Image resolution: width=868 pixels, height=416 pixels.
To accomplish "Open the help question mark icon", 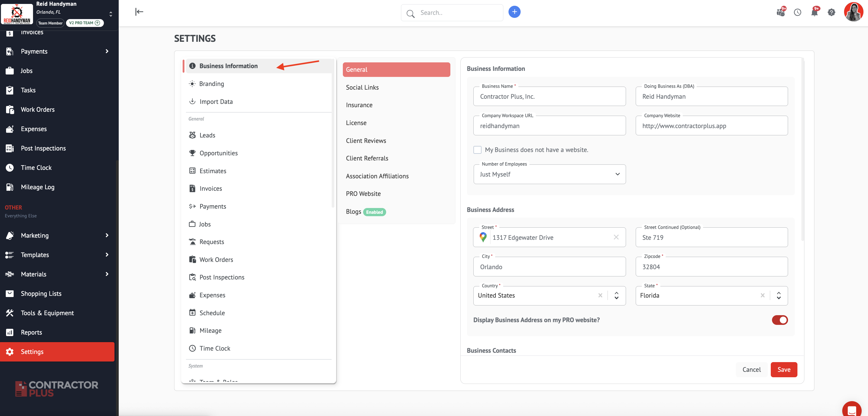I will tap(831, 12).
